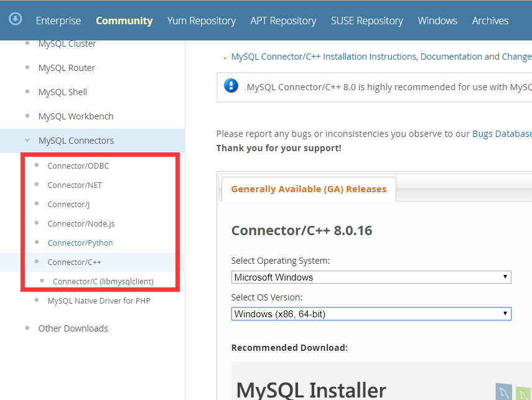Click the Recommended Download label
The width and height of the screenshot is (532, 400).
point(289,348)
